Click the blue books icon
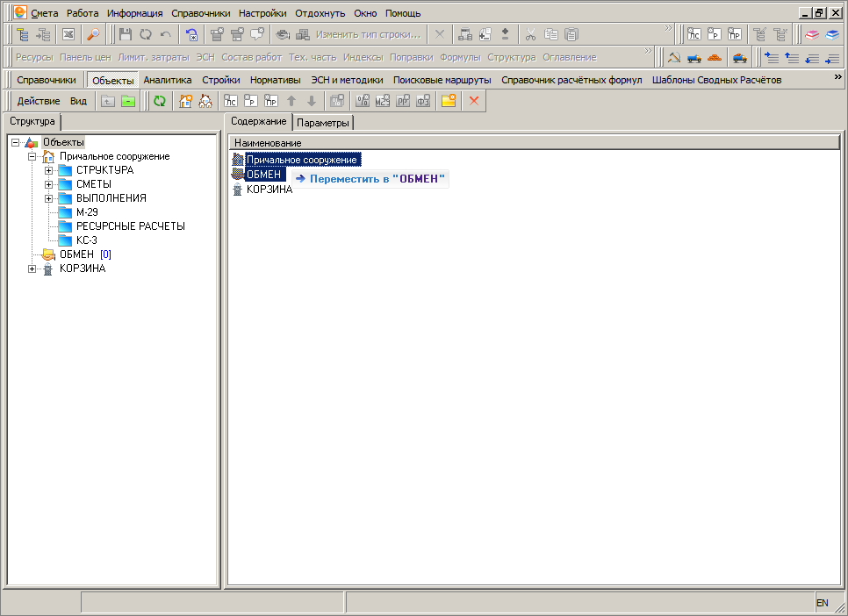This screenshot has width=848, height=616. pyautogui.click(x=832, y=34)
